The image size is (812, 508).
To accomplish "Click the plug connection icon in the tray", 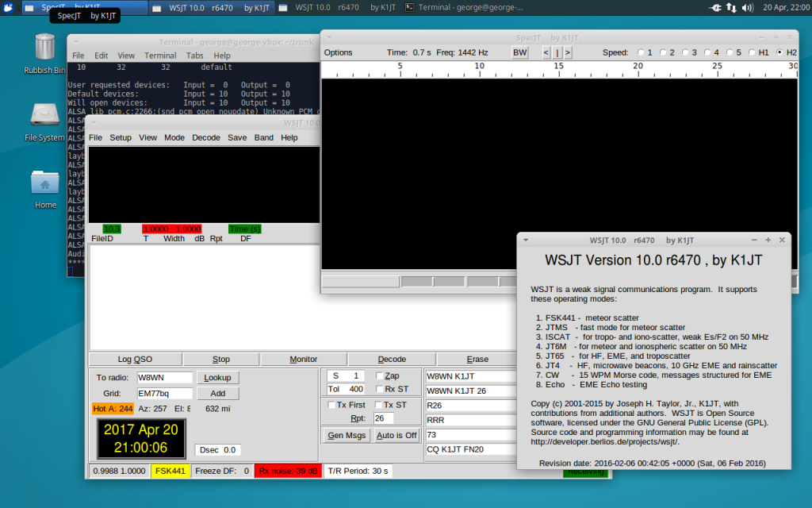I will pyautogui.click(x=715, y=8).
